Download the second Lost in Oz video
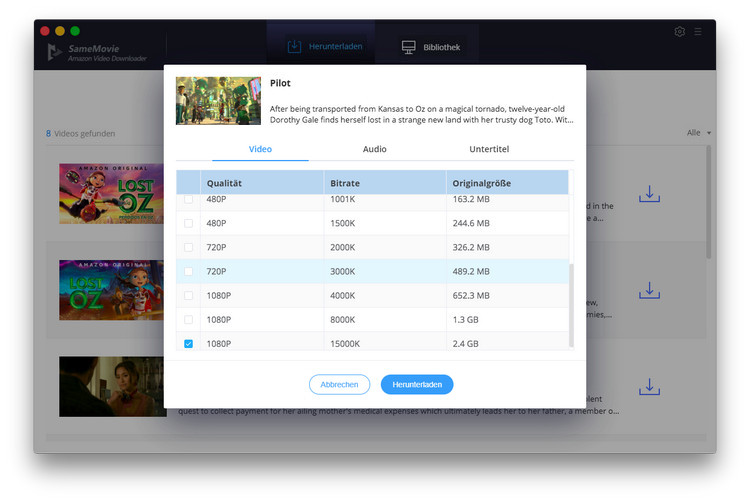750x502 pixels. tap(649, 290)
